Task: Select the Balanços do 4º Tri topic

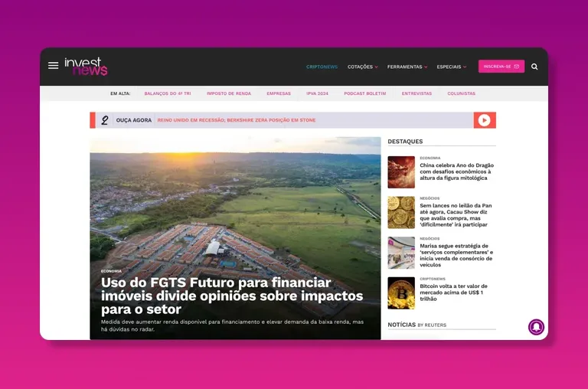Action: pyautogui.click(x=168, y=93)
